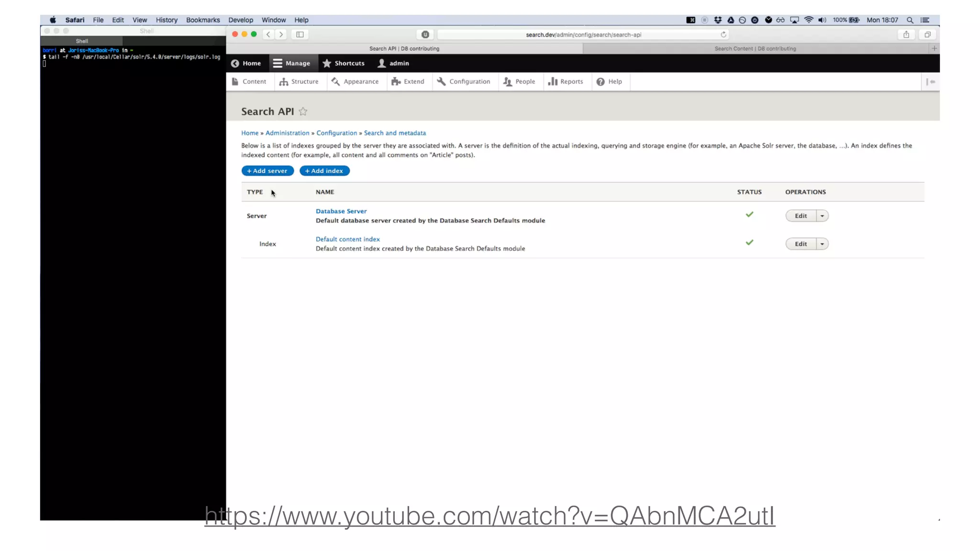The height and width of the screenshot is (551, 980).
Task: Click the Operations column header
Action: (805, 192)
